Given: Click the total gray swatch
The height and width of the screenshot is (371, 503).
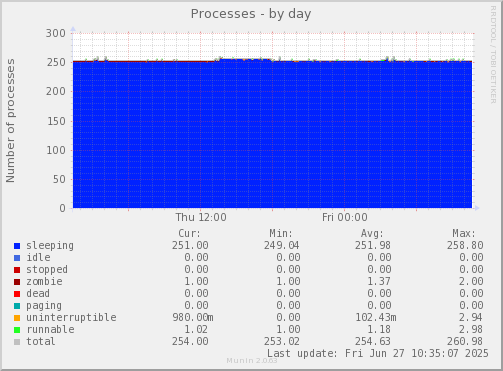Looking at the screenshot, I should (17, 342).
